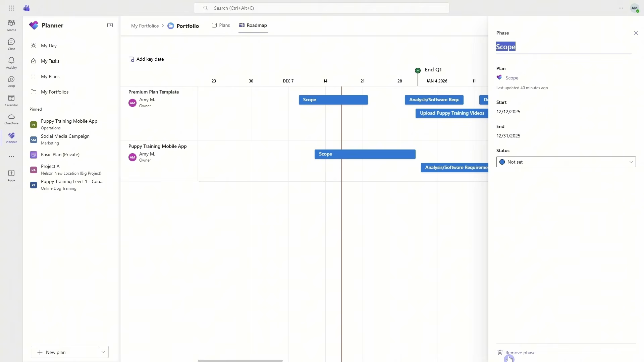The height and width of the screenshot is (362, 644).
Task: Open the New plan split-button arrow
Action: 103,352
